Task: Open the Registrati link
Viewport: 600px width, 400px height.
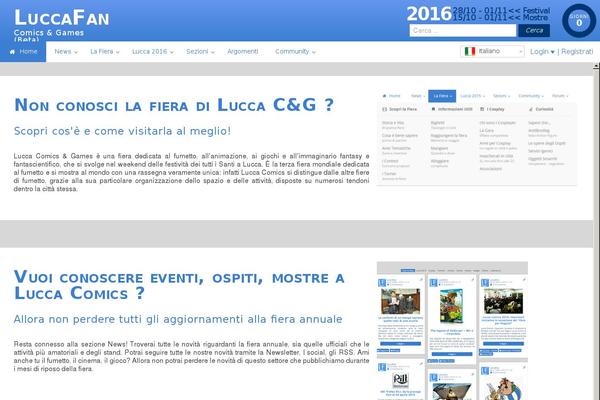Action: [x=577, y=52]
